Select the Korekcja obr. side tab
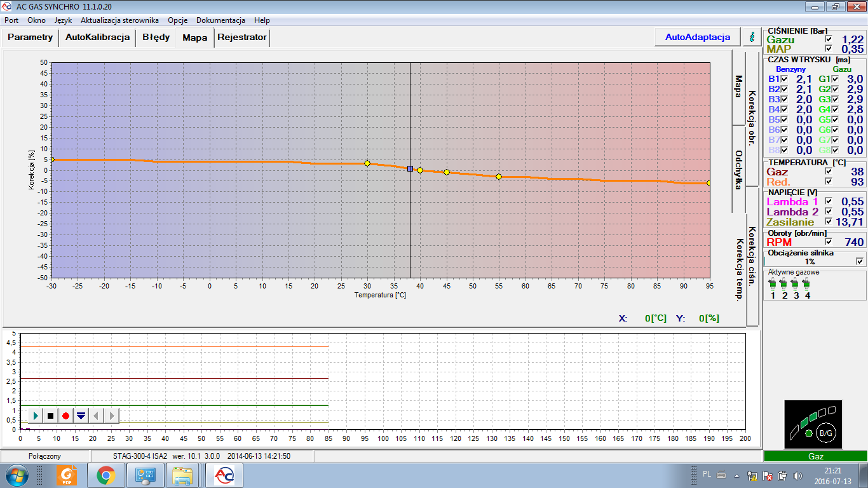Viewport: 868px width, 488px height. pos(752,118)
